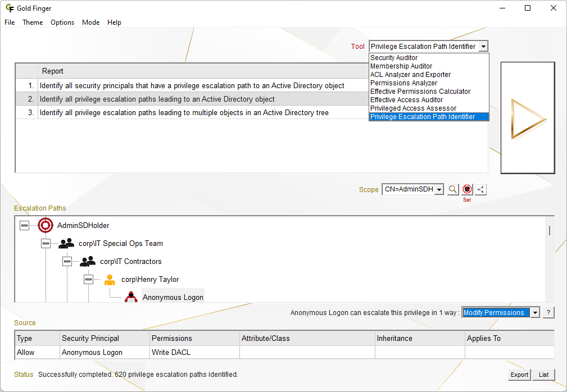Choose Security Auditor from tool list
Image resolution: width=567 pixels, height=392 pixels.
(429, 58)
